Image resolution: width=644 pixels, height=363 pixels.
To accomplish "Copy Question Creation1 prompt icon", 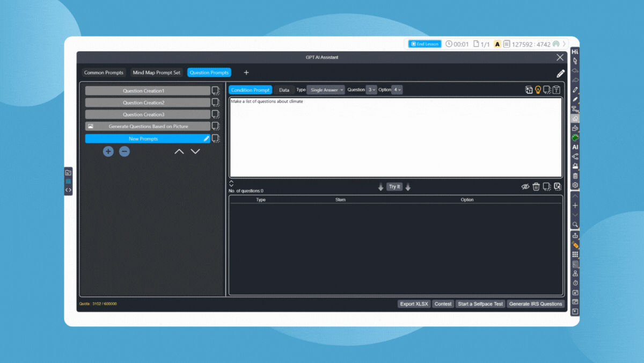I will (x=216, y=91).
